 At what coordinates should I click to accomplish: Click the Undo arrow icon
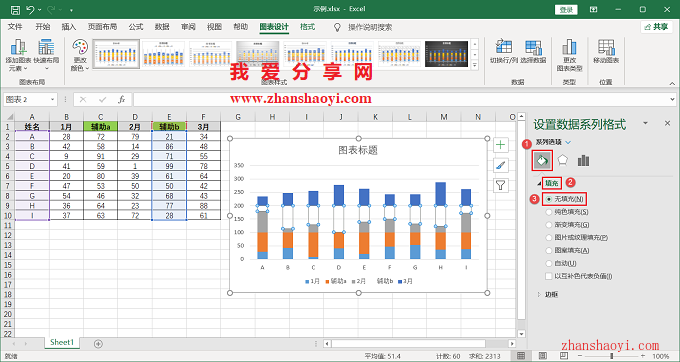tap(30, 10)
